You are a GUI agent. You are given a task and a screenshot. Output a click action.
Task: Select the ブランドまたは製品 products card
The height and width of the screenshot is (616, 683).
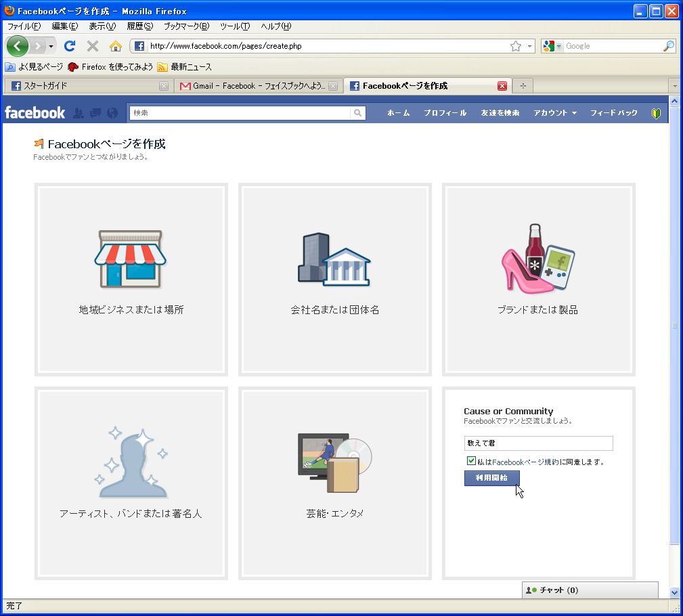(x=539, y=280)
